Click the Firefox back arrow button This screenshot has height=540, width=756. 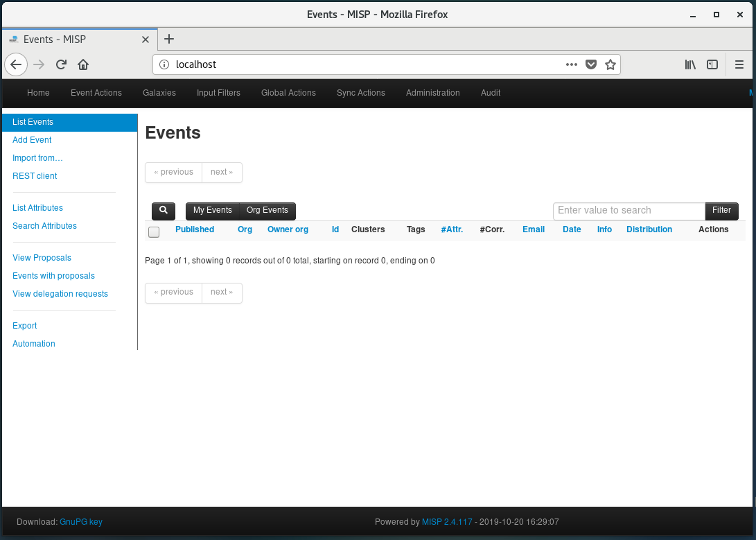(16, 64)
